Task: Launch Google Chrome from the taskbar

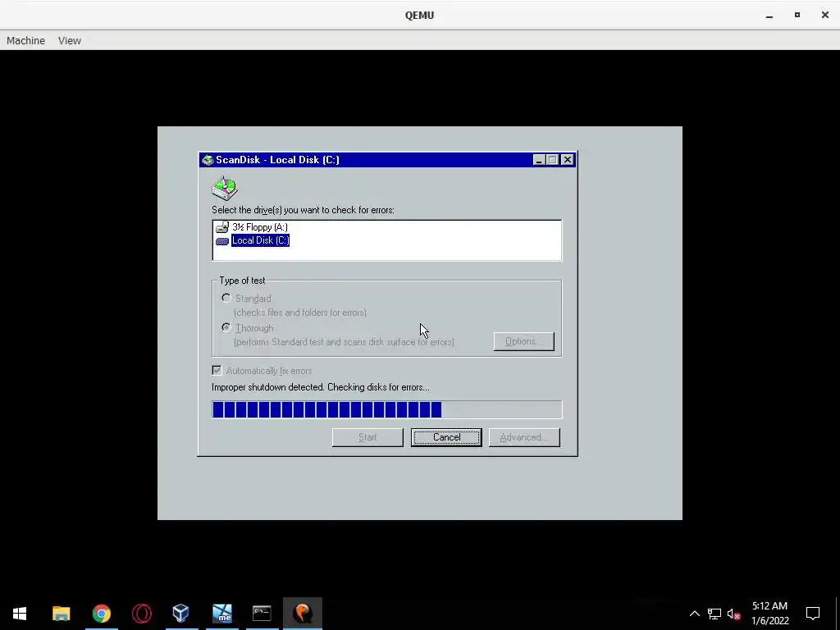Action: pyautogui.click(x=101, y=614)
